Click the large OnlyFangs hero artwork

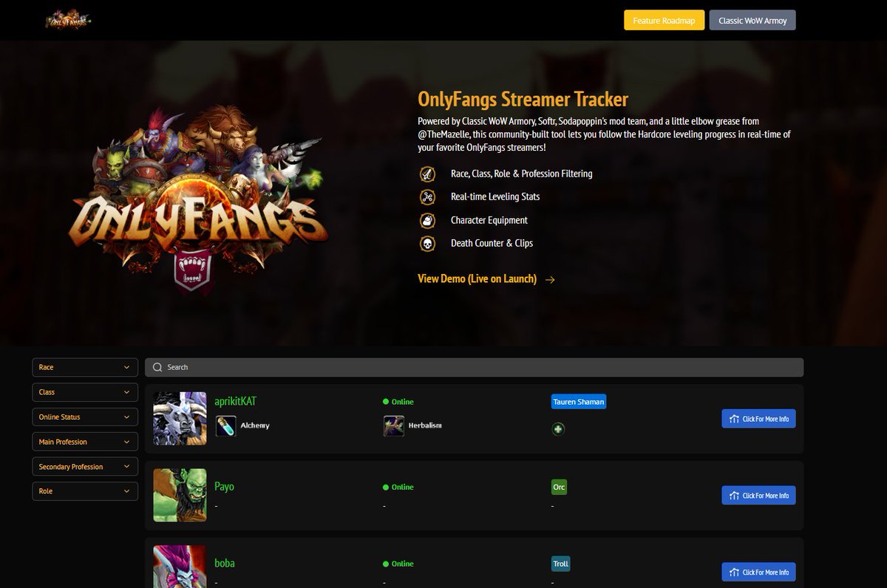coord(197,199)
